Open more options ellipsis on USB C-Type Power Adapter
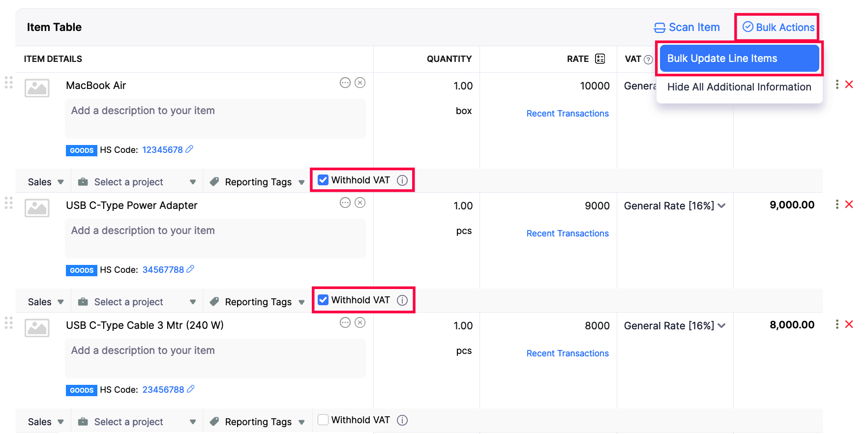 click(345, 203)
